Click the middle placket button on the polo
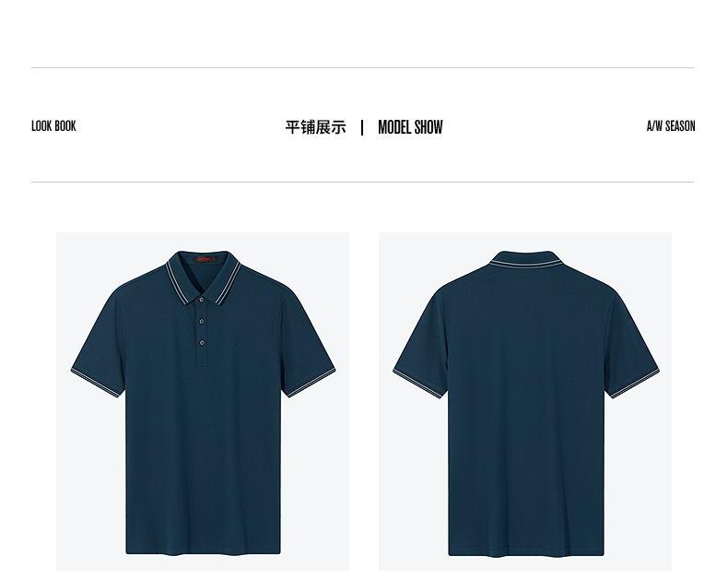 click(202, 321)
